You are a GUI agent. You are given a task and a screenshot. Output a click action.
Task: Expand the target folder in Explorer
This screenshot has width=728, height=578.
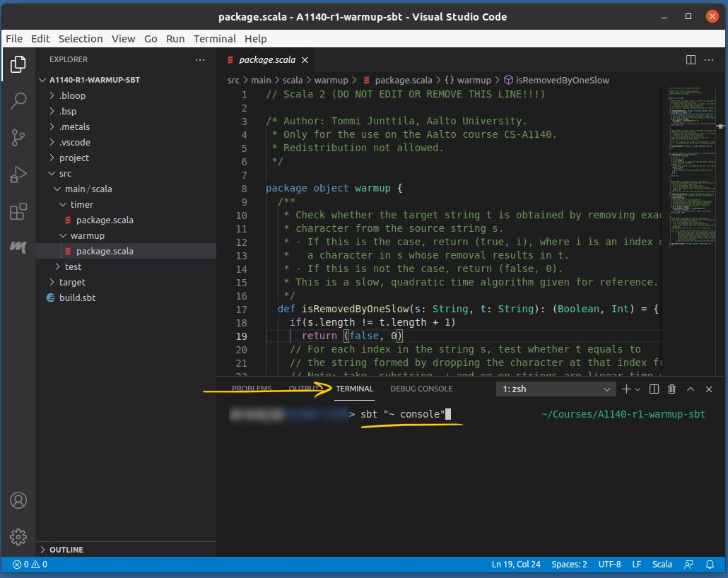pos(72,282)
